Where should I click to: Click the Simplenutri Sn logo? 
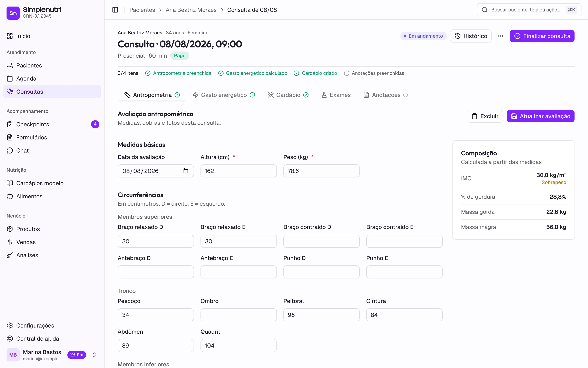pyautogui.click(x=13, y=13)
